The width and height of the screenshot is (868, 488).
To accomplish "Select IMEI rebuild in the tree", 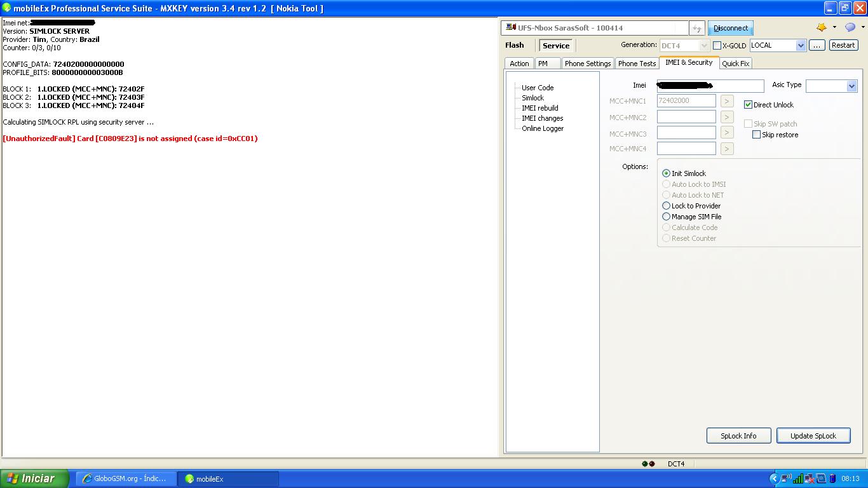I will [540, 108].
